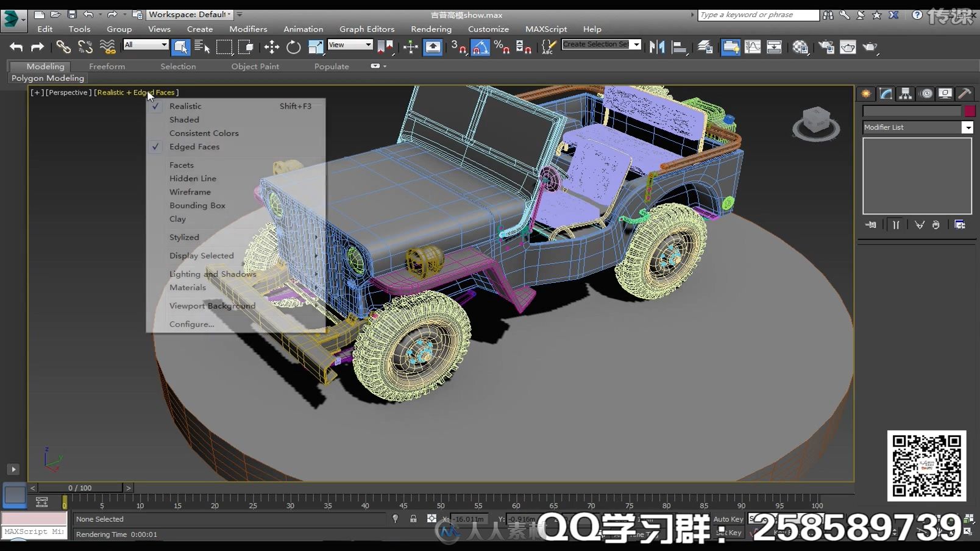
Task: Open the Display command panel tab
Action: tap(945, 94)
